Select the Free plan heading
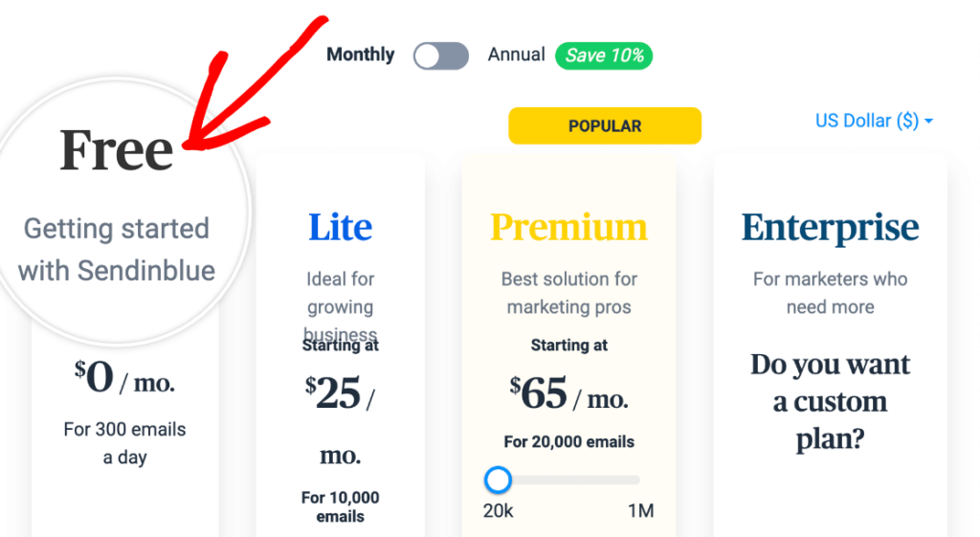980x537 pixels. pos(117,150)
